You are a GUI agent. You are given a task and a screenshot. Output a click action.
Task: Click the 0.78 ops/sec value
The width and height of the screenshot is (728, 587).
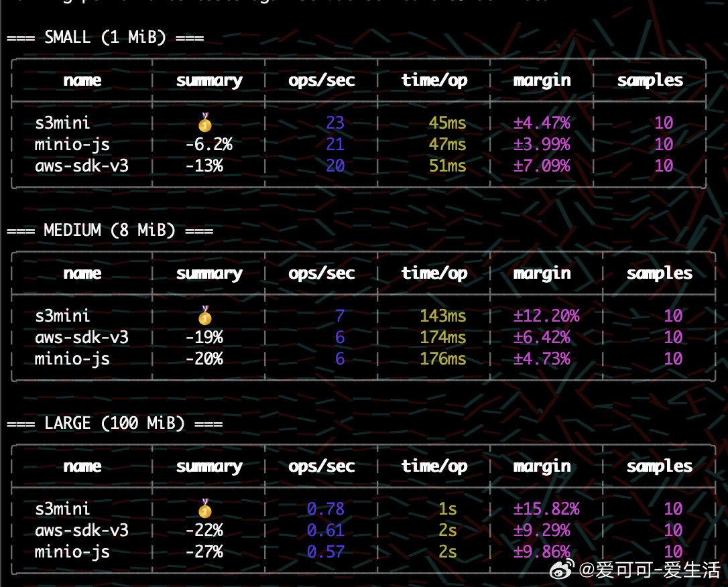(x=326, y=509)
